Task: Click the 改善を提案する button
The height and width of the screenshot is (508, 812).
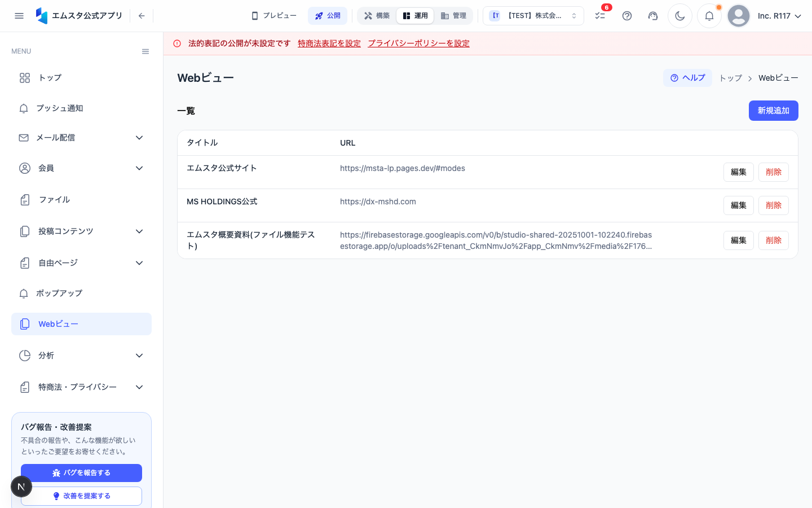Action: pos(82,496)
